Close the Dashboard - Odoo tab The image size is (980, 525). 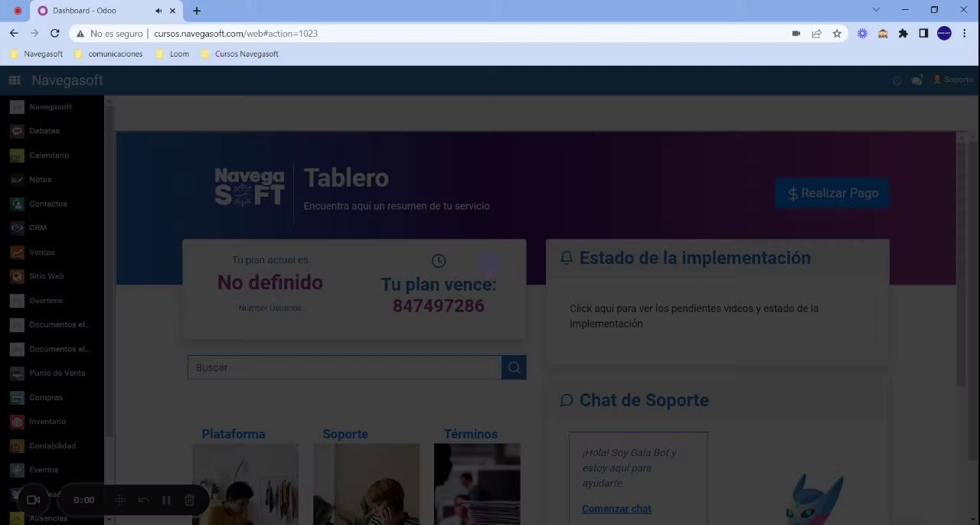point(172,11)
